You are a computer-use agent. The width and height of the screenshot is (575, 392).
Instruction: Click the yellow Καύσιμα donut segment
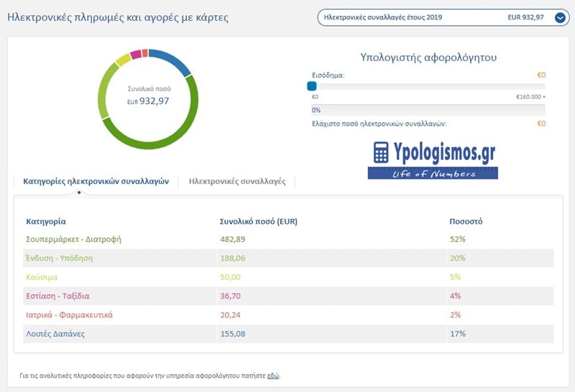pyautogui.click(x=123, y=60)
